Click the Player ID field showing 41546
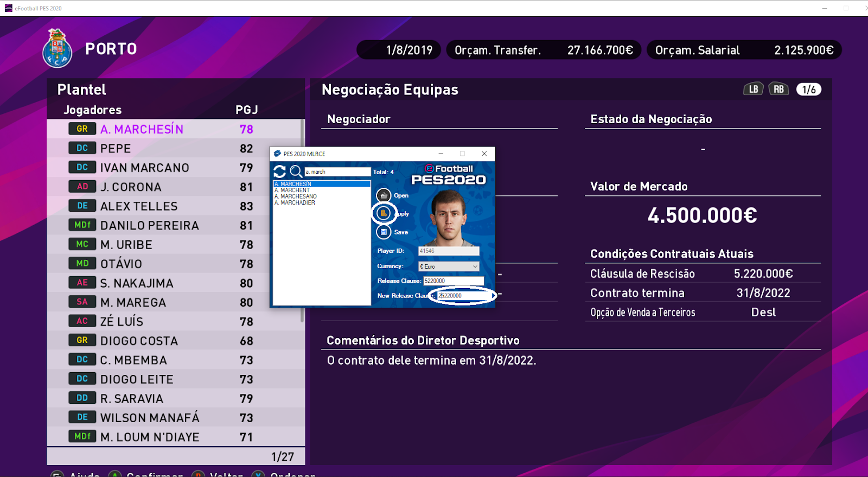 click(449, 251)
